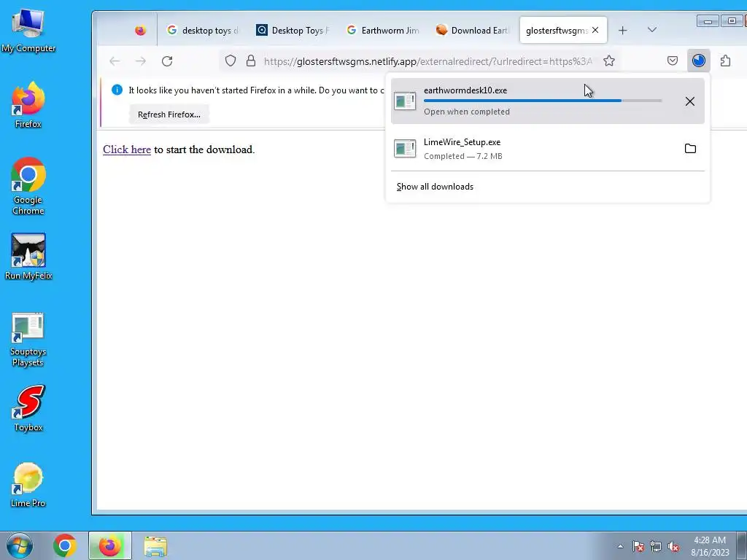Open Chrome from taskbar
The image size is (747, 560).
(65, 545)
